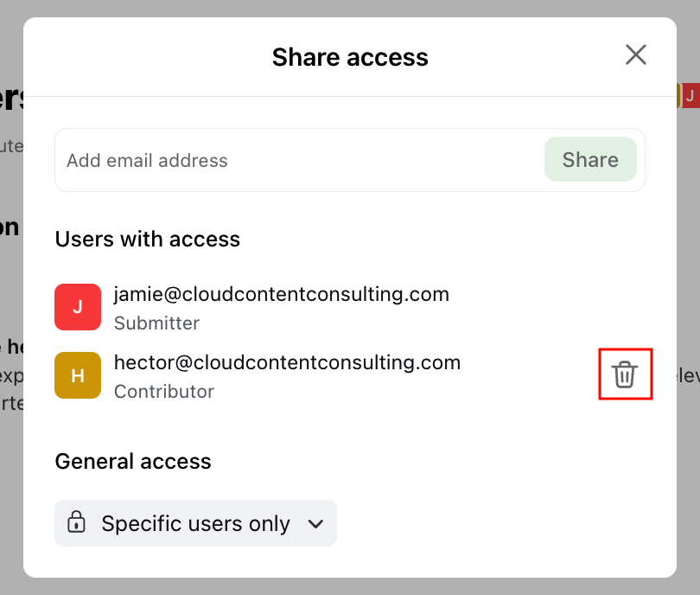Remove hector's access with trash icon
This screenshot has height=595, width=700.
tap(624, 374)
